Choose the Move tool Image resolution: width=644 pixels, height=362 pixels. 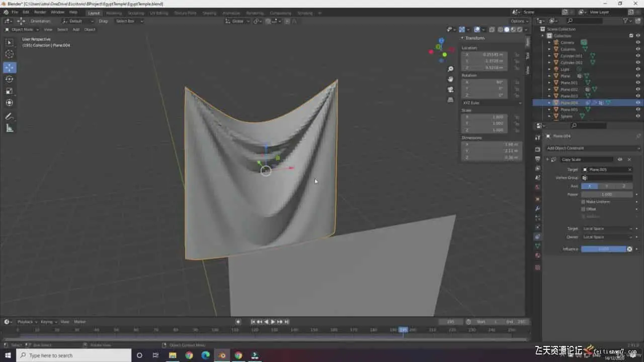[x=10, y=67]
